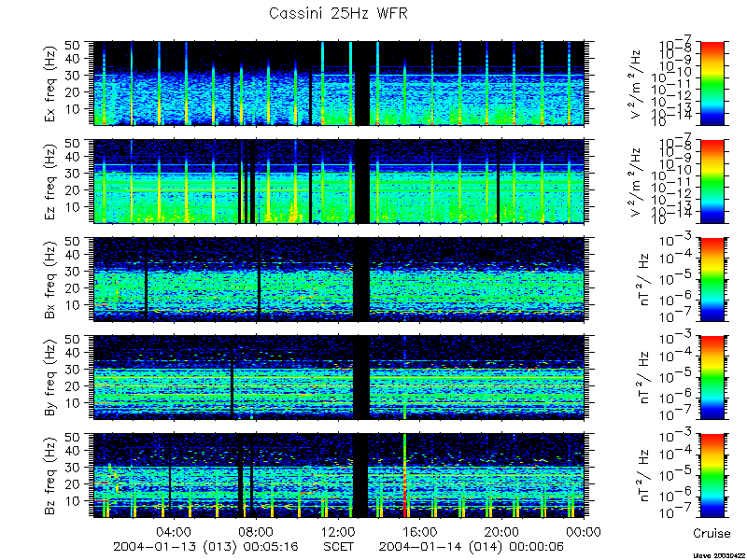Screen dimensions: 747x560
Task: Select the "By freq (Hz)" axis label
Action: tap(50, 377)
